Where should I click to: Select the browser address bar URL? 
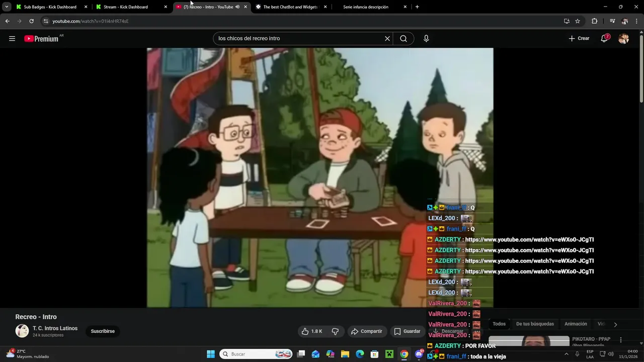91,21
